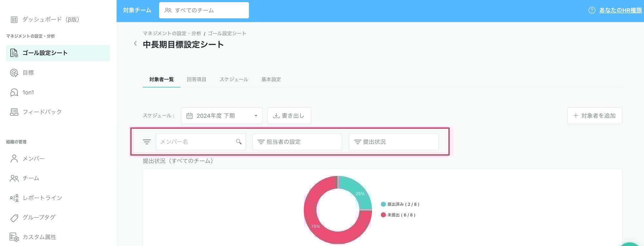This screenshot has width=644, height=246.
Task: Click the カスタム属性 settings icon
Action: (x=14, y=237)
